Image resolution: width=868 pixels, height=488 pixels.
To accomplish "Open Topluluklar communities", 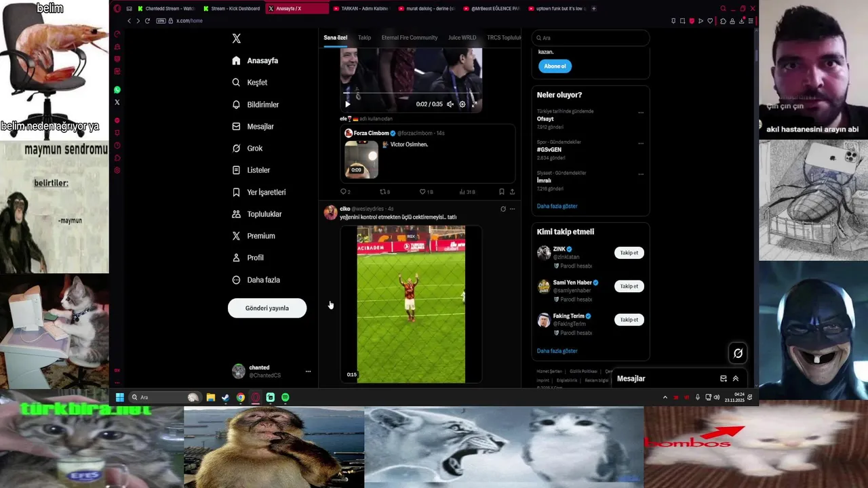I will [256, 213].
